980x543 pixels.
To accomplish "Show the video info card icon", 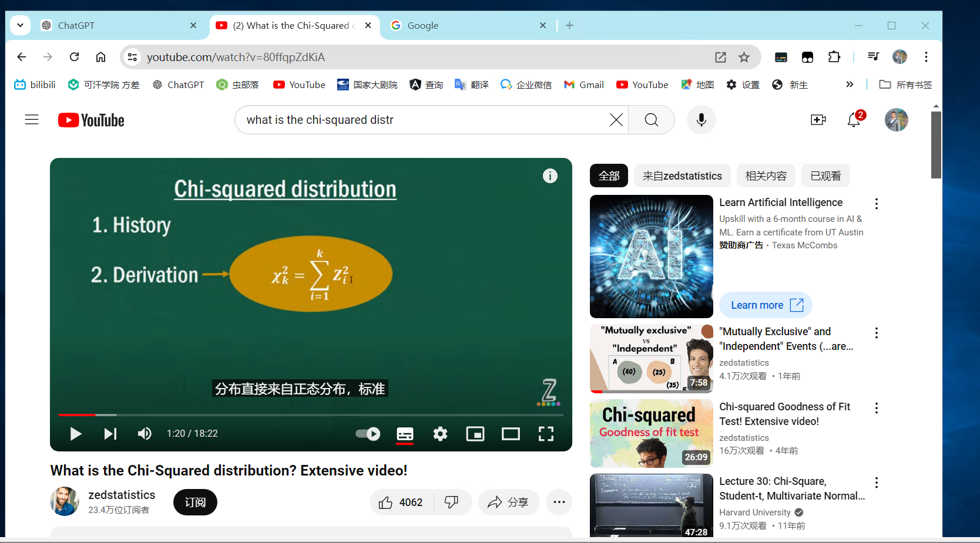I will 550,176.
